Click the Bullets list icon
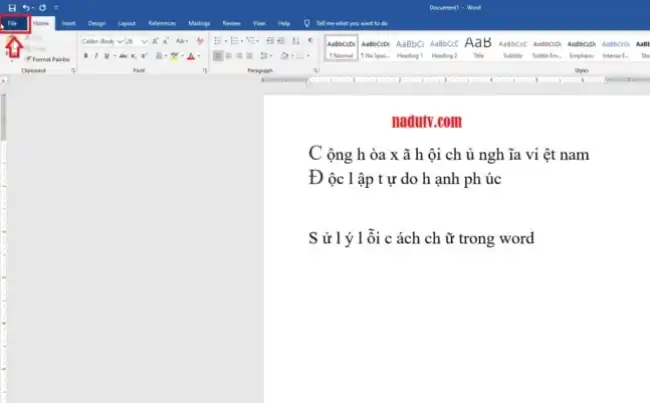650x403 pixels. point(217,41)
